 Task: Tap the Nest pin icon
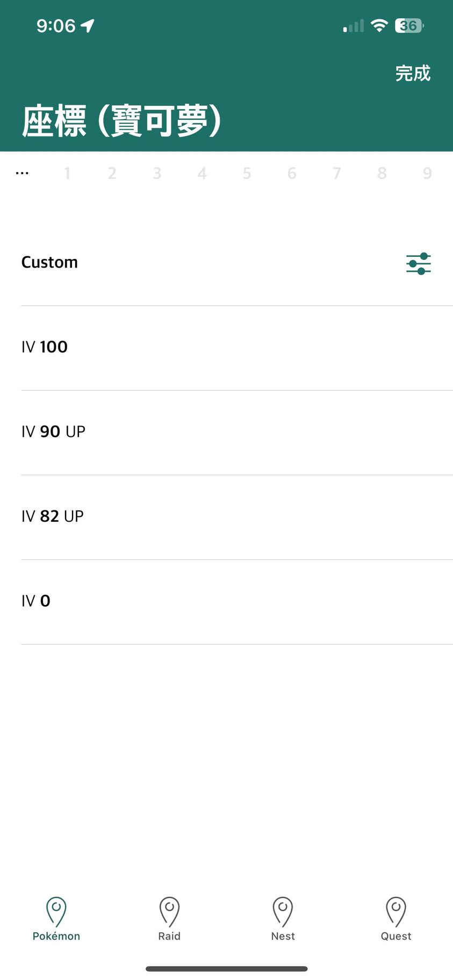pos(283,911)
